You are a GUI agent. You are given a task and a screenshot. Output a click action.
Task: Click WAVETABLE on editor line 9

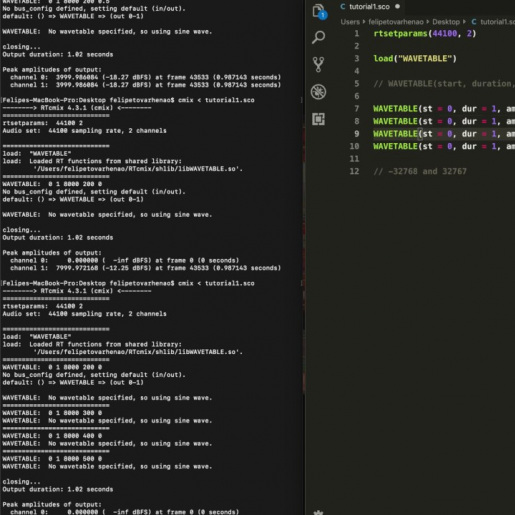(395, 134)
